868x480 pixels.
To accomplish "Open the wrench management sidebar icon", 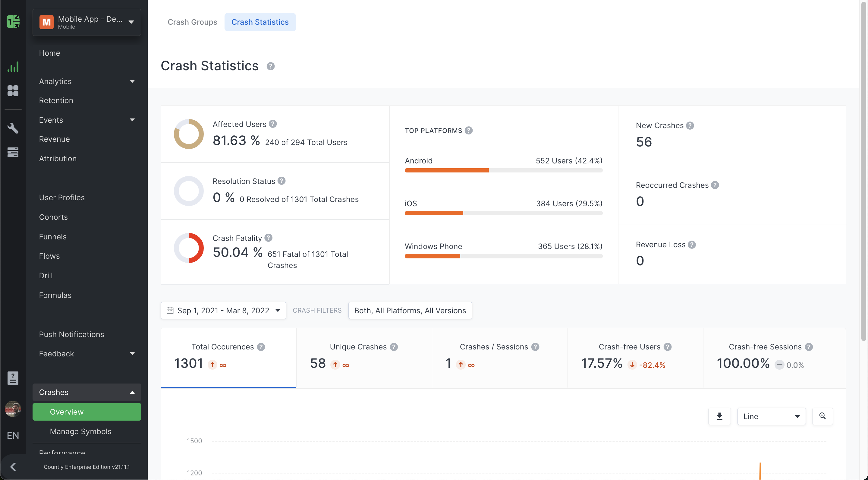I will click(x=13, y=128).
